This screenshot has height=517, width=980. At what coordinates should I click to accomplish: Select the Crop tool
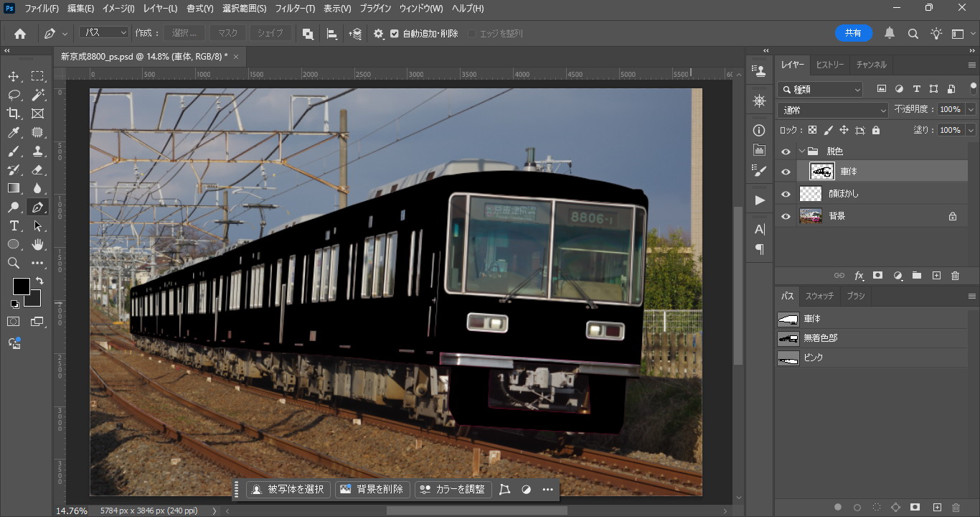click(14, 113)
